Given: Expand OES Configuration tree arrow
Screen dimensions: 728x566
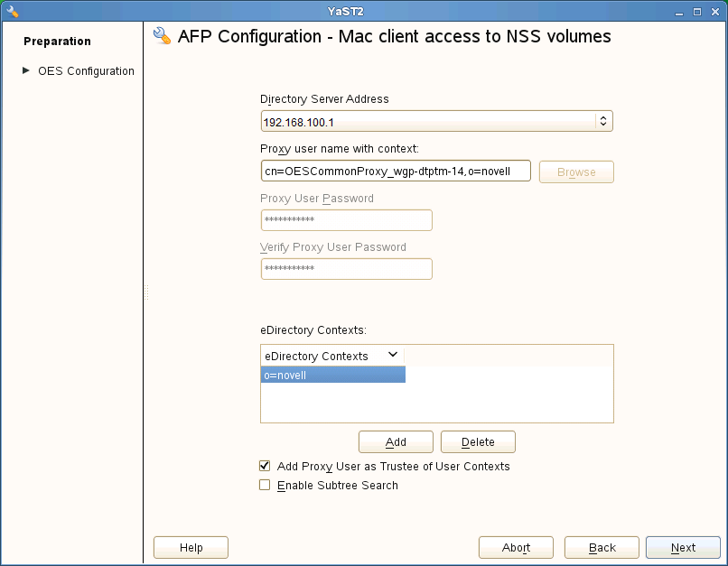Looking at the screenshot, I should (26, 70).
